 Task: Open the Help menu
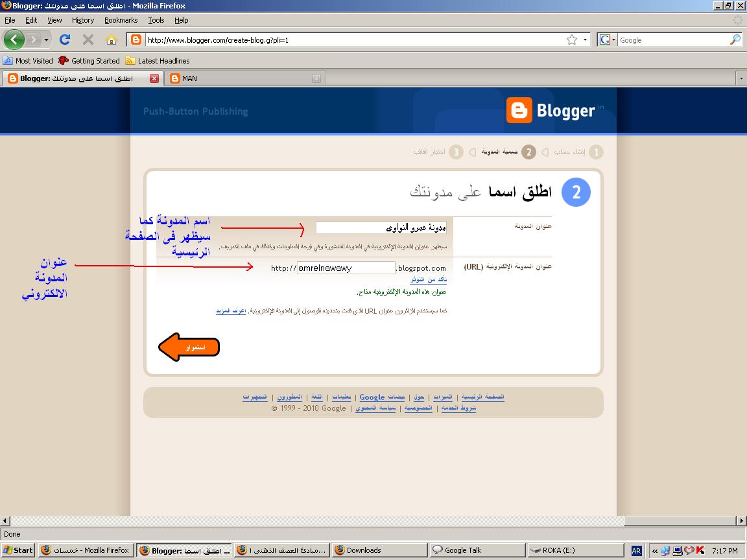(182, 20)
